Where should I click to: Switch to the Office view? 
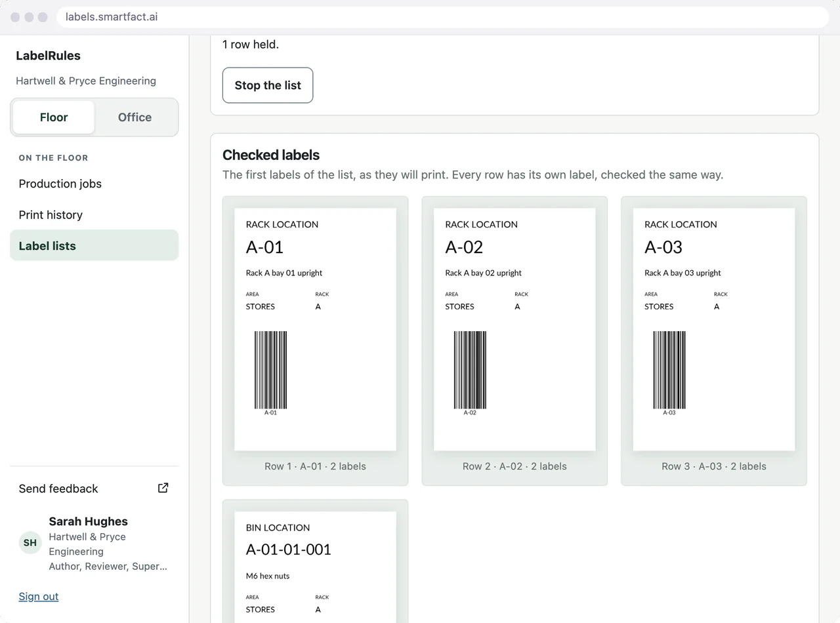[x=135, y=117]
